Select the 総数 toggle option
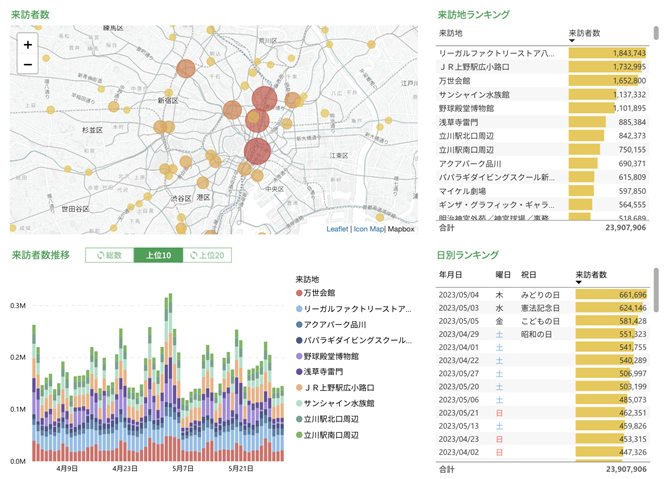 [x=109, y=255]
